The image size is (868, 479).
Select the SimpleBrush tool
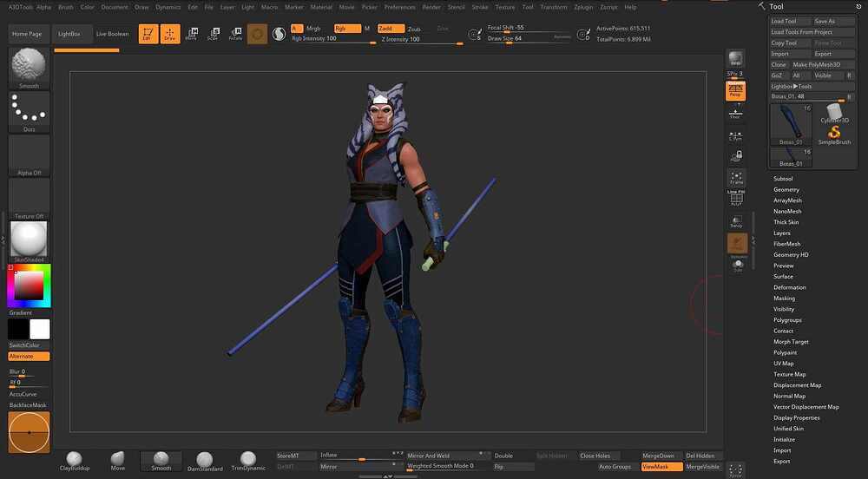834,135
